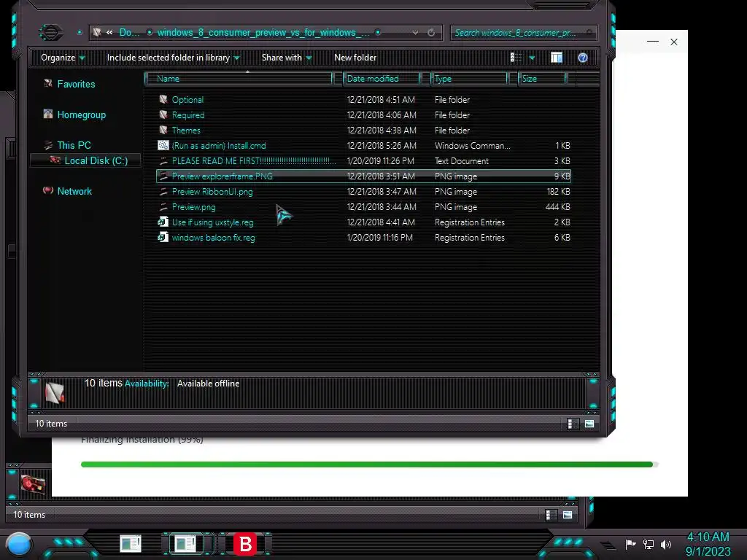Click 'Available offline' in details pane
The width and height of the screenshot is (747, 560).
208,384
